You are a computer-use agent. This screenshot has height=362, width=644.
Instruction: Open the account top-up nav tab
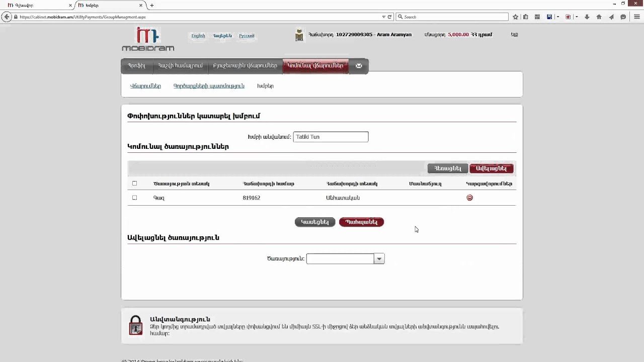pos(180,66)
